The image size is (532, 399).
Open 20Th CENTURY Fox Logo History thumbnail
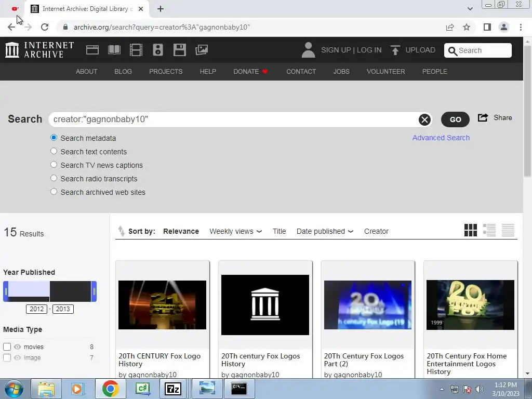tap(162, 304)
